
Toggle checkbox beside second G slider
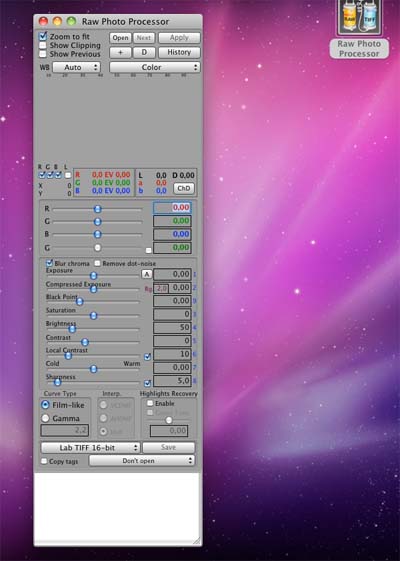pos(148,250)
